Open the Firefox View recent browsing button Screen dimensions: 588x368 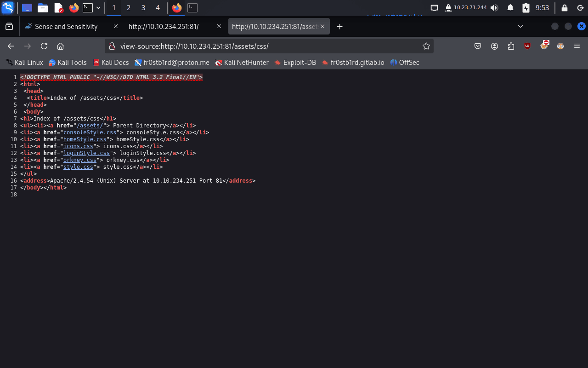click(x=9, y=27)
